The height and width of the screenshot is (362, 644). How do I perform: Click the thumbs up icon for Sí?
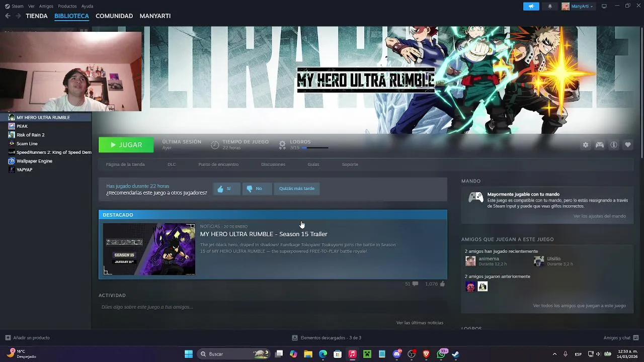[220, 189]
